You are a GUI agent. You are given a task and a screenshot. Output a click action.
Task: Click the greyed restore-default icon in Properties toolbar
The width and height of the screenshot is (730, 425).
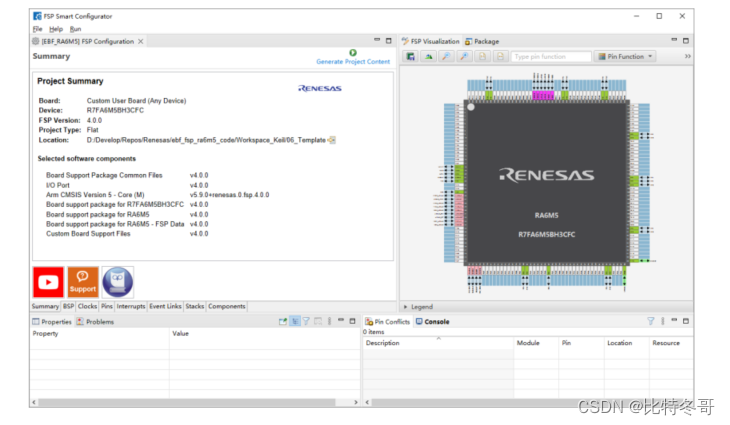318,321
